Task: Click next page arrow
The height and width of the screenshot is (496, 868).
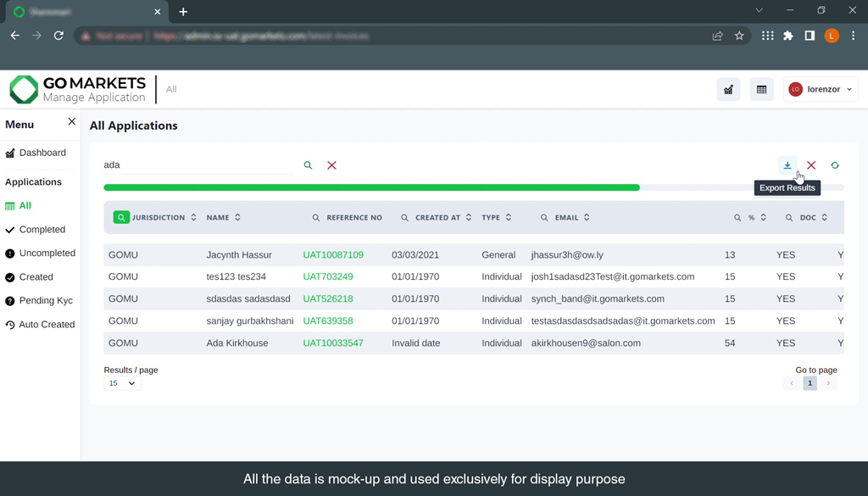Action: click(x=828, y=383)
